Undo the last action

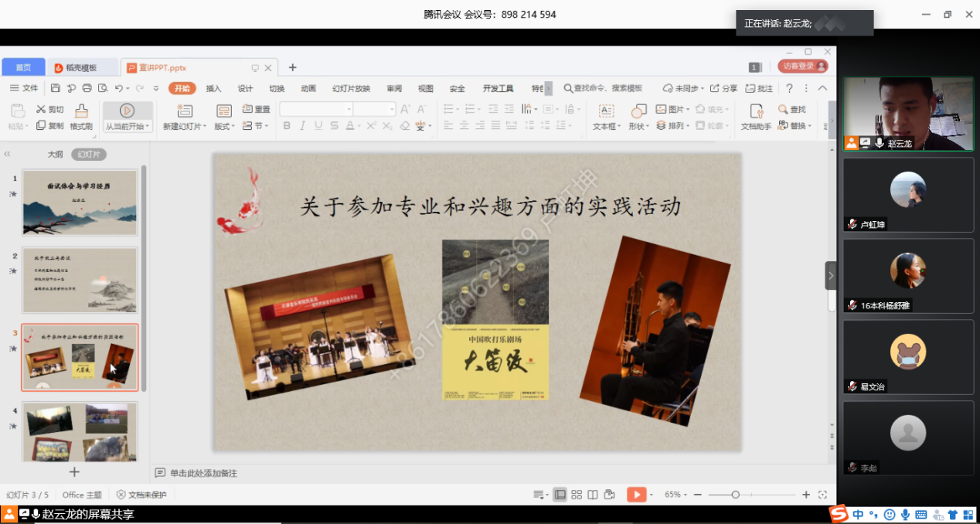pyautogui.click(x=118, y=88)
